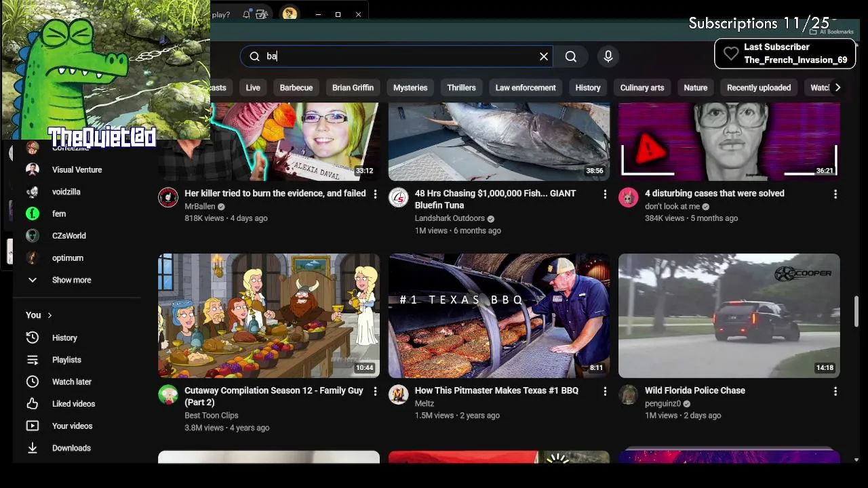Select the Law enforcement filter chip
Viewport: 868px width, 488px height.
coord(526,87)
